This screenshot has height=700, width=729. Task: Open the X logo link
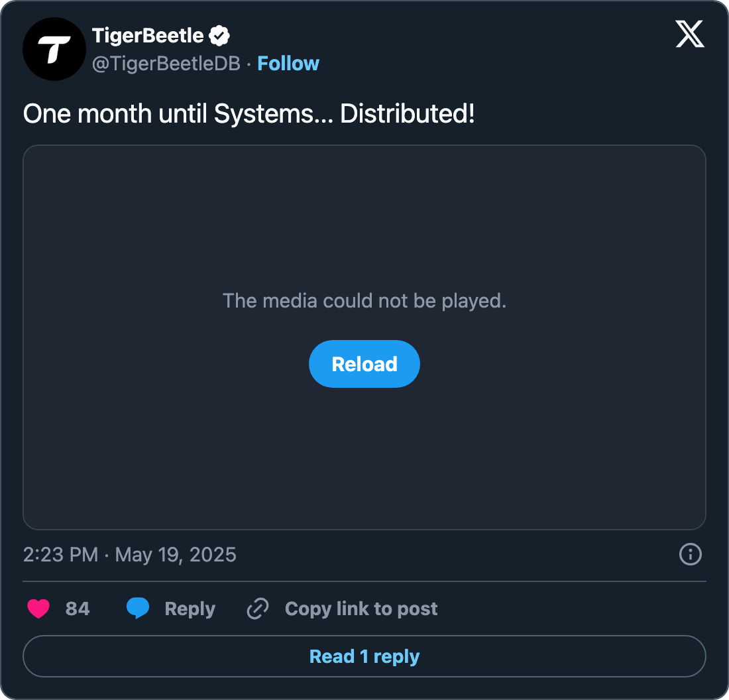690,34
